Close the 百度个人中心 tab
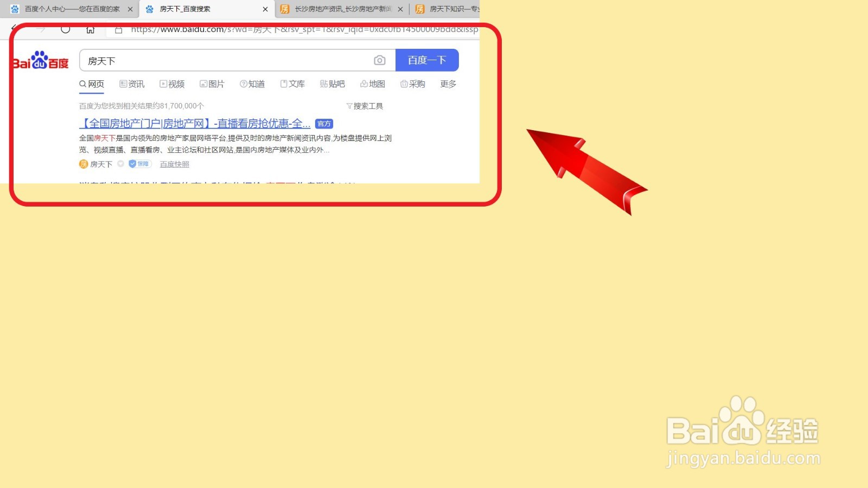 pos(130,9)
